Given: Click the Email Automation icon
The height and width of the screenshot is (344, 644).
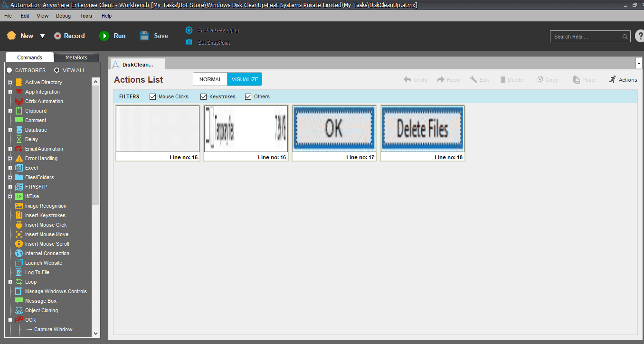Looking at the screenshot, I should [19, 149].
